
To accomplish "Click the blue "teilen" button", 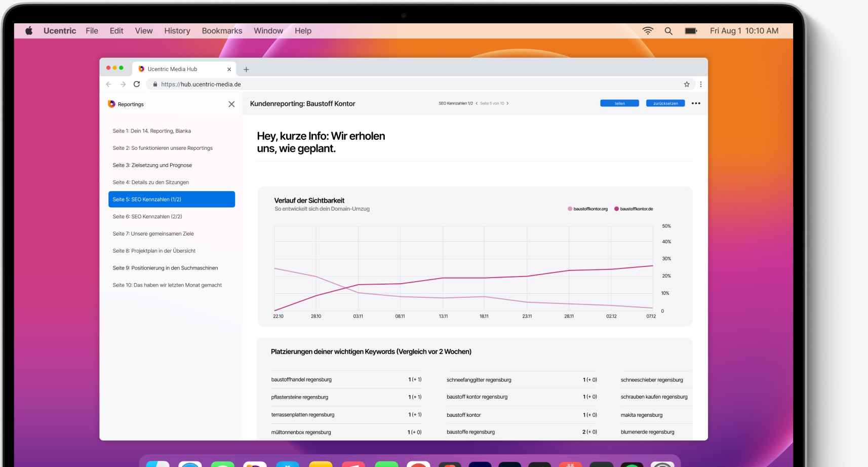I will coord(619,103).
